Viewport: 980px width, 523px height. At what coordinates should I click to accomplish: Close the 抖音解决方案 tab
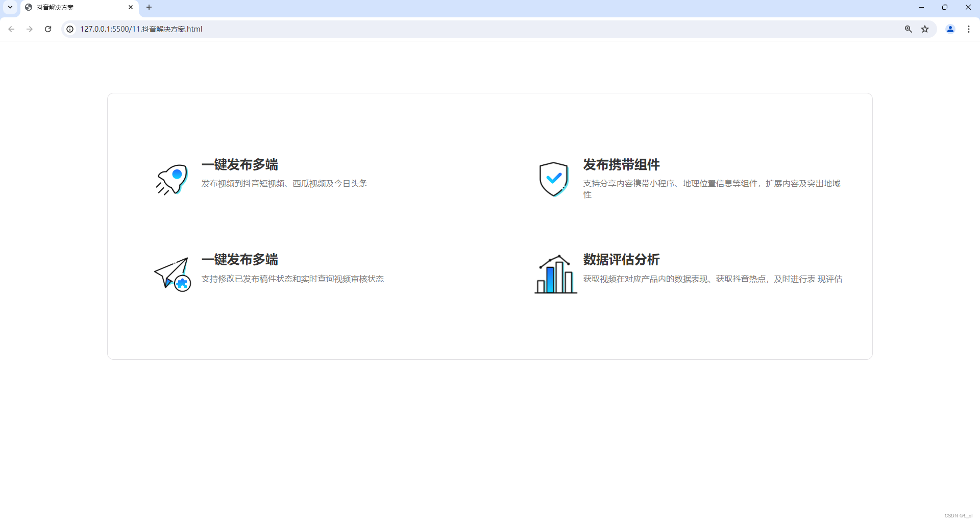coord(131,7)
